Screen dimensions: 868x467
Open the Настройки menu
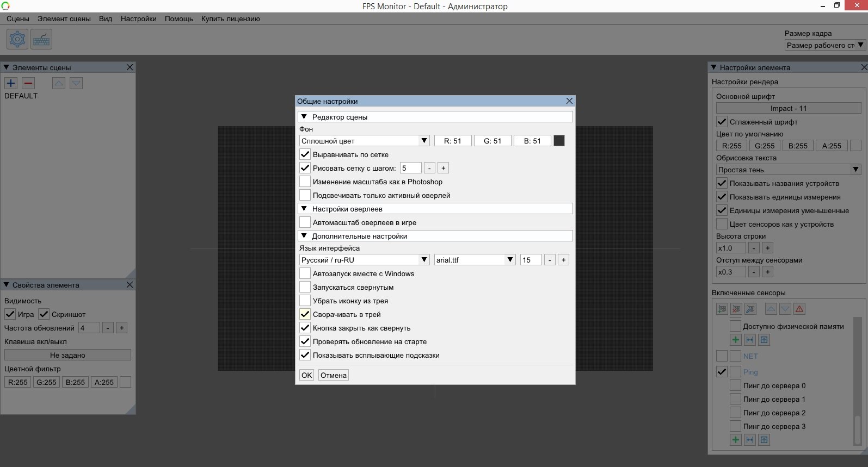click(138, 18)
